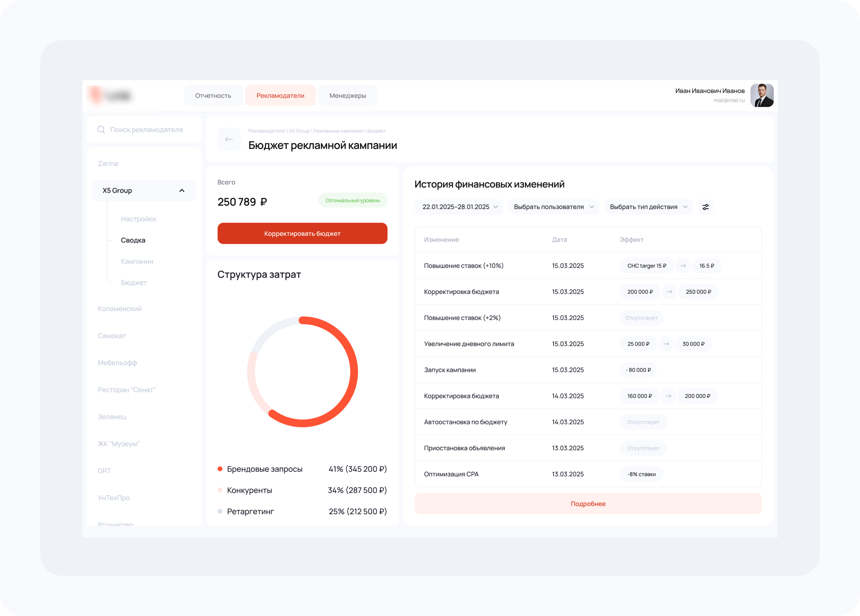This screenshot has height=616, width=860.
Task: Open the date range dropdown 22.01.2025–28.01.2025
Action: point(458,207)
